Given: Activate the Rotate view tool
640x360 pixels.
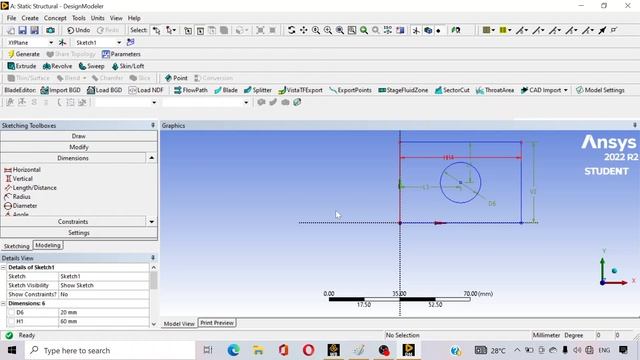Looking at the screenshot, I should 291,30.
